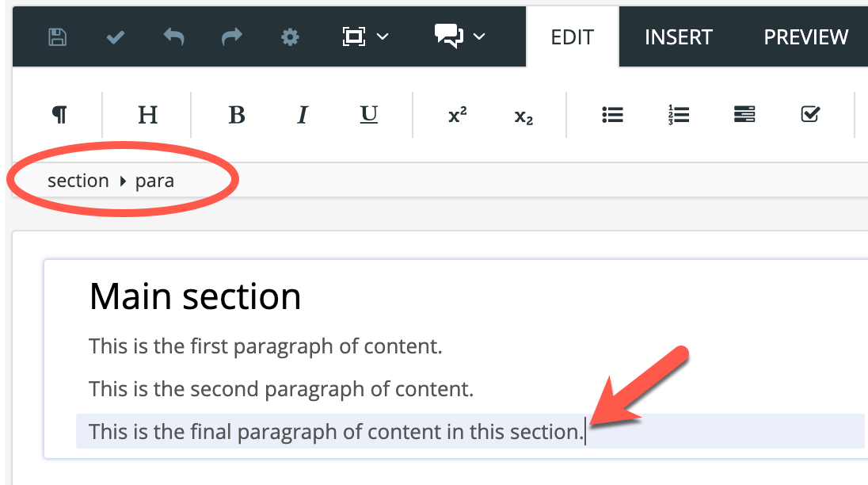The width and height of the screenshot is (868, 485).
Task: Save the document using the floppy disk icon
Action: click(x=57, y=36)
